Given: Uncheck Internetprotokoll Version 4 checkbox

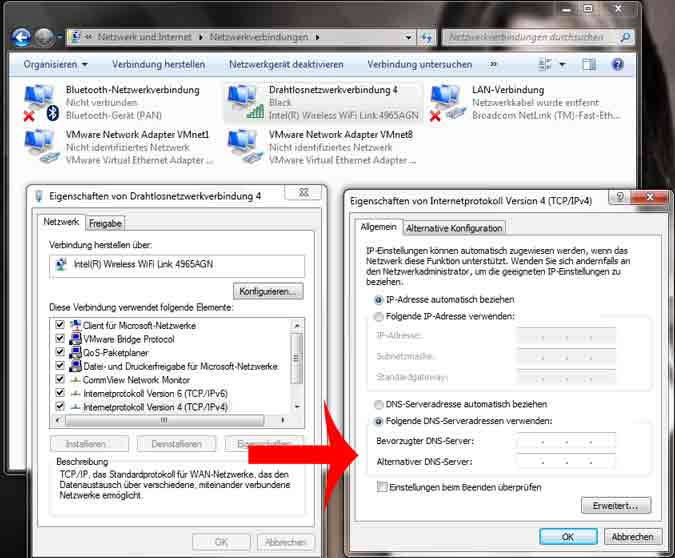Looking at the screenshot, I should pos(60,406).
